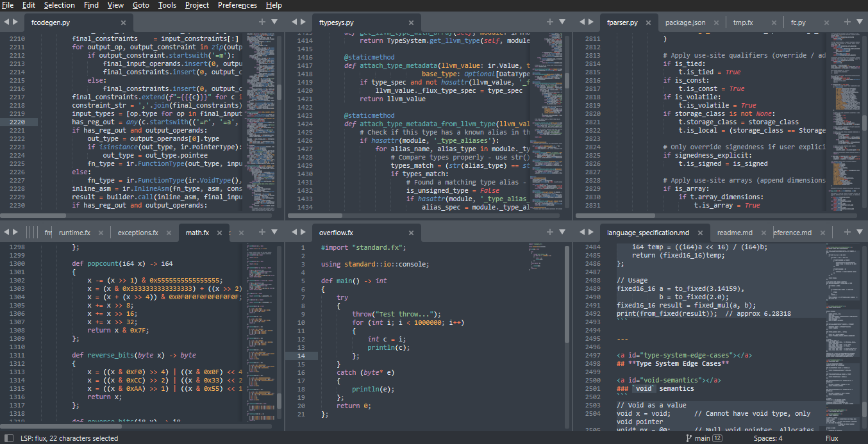Open the Spaces: 4 indentation selector
This screenshot has width=868, height=444.
(768, 438)
